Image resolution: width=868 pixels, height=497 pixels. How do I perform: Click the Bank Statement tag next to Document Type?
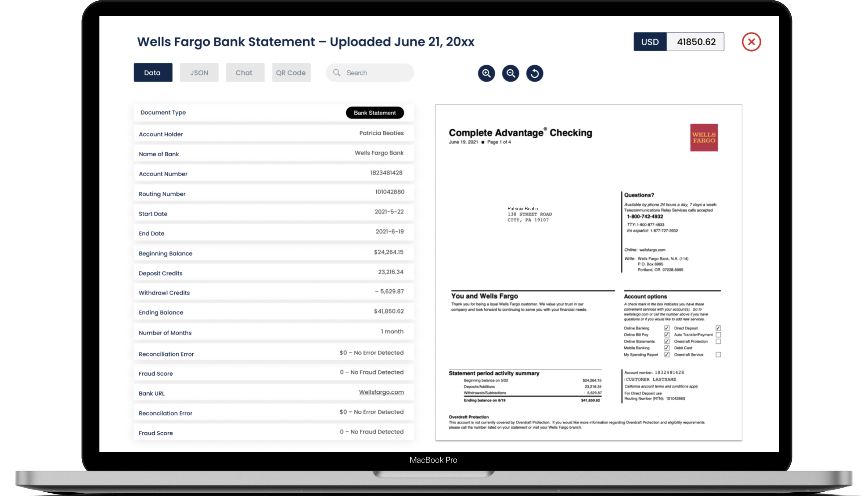(375, 112)
